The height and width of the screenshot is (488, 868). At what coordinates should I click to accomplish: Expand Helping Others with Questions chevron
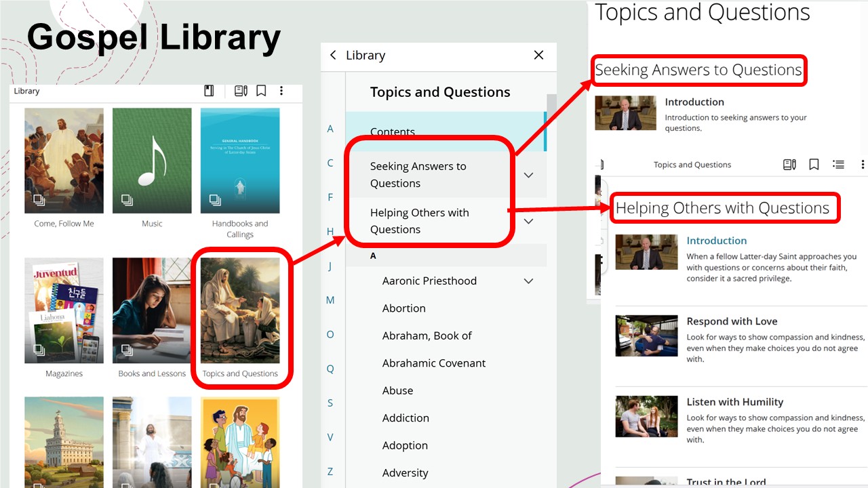point(529,221)
